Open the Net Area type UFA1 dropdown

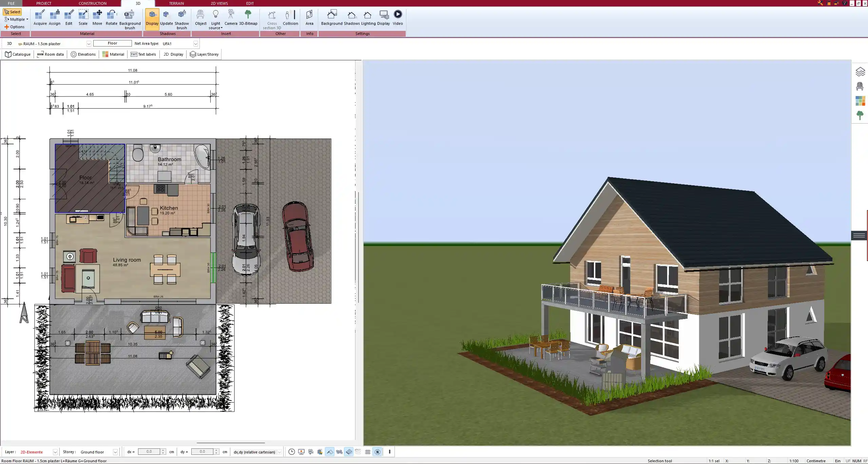(195, 44)
